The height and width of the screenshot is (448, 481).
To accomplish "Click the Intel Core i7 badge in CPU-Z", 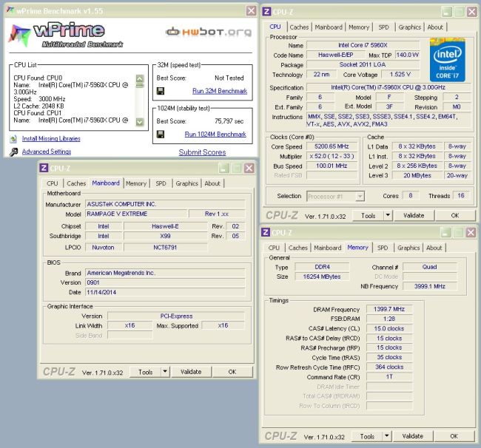I will (x=447, y=60).
